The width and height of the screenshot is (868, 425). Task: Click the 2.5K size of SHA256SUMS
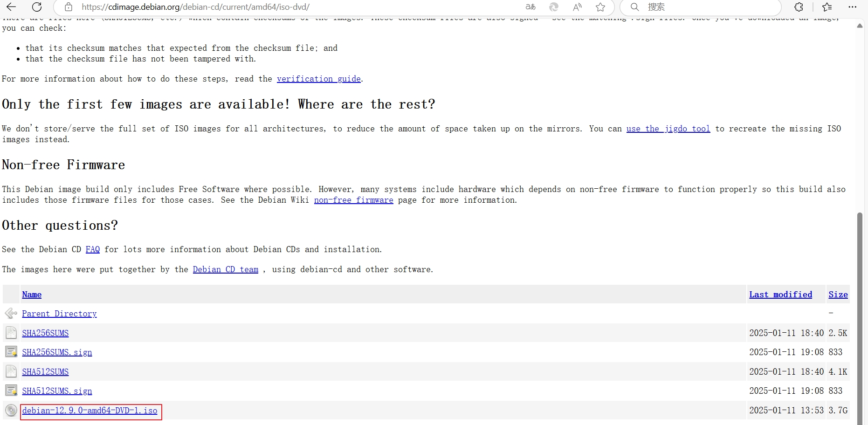[x=838, y=333]
